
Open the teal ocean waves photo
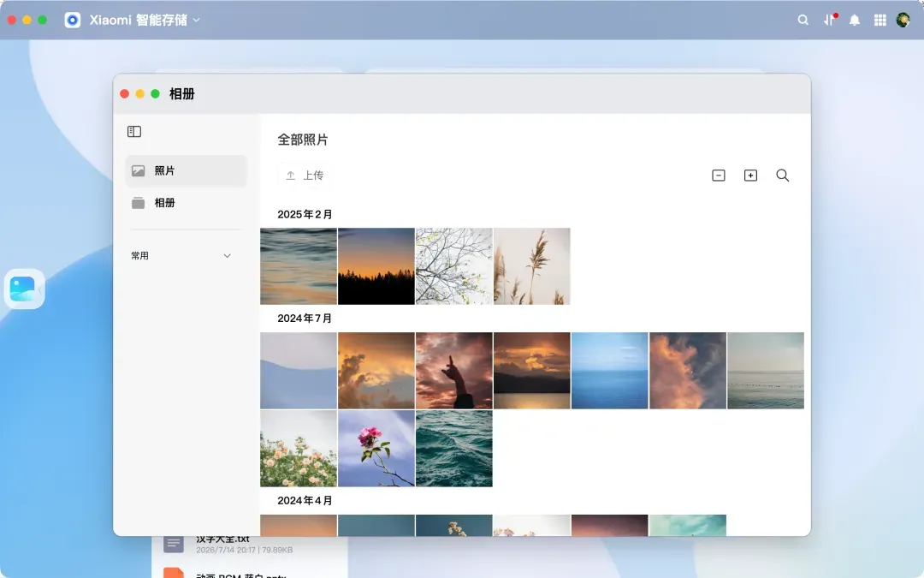pos(453,448)
